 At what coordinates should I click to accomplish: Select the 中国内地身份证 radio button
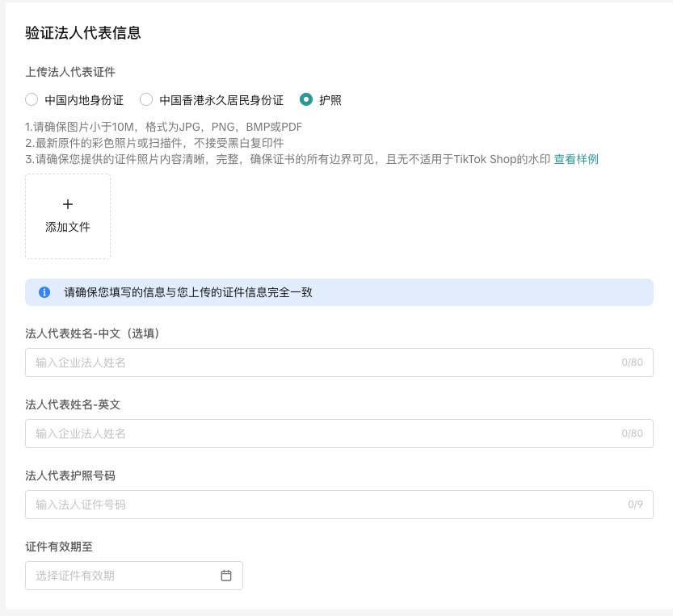[31, 99]
